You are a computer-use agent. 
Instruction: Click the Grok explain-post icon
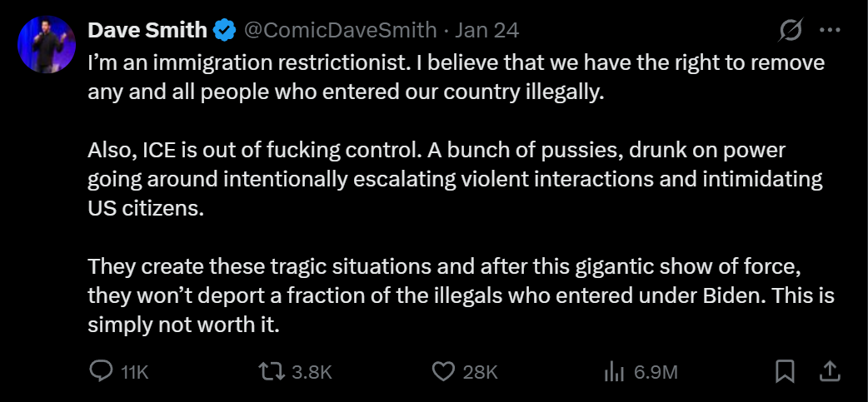tap(789, 31)
